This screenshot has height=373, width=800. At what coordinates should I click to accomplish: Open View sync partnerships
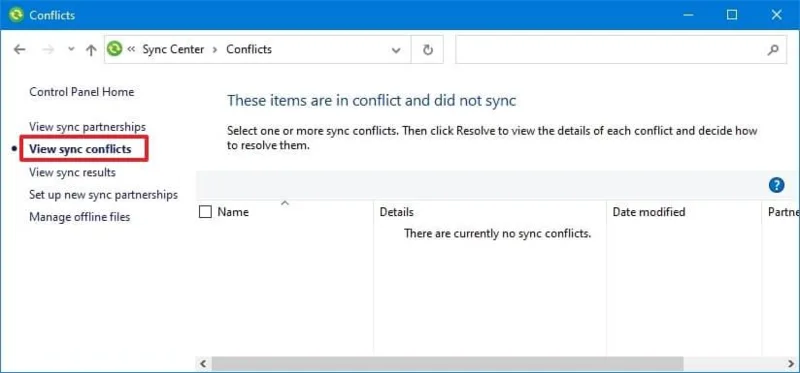pos(87,127)
